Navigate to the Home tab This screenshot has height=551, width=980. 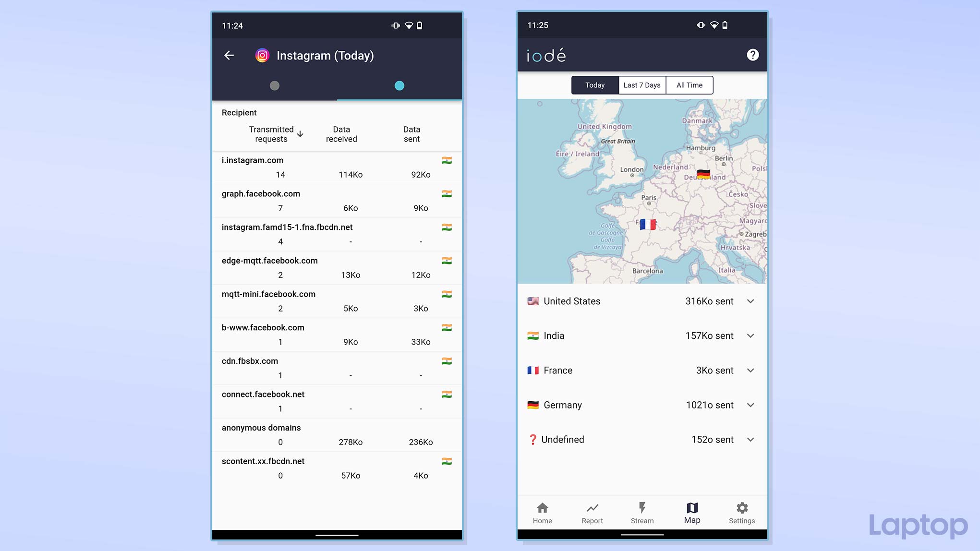click(542, 512)
